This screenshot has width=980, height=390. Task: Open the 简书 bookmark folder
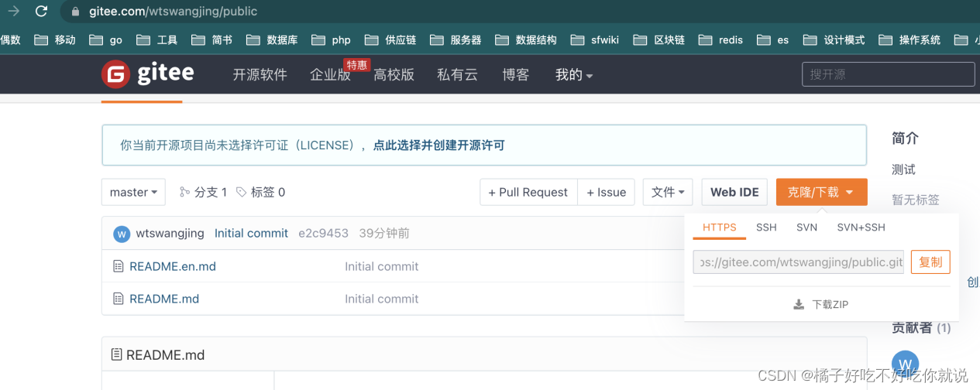212,40
